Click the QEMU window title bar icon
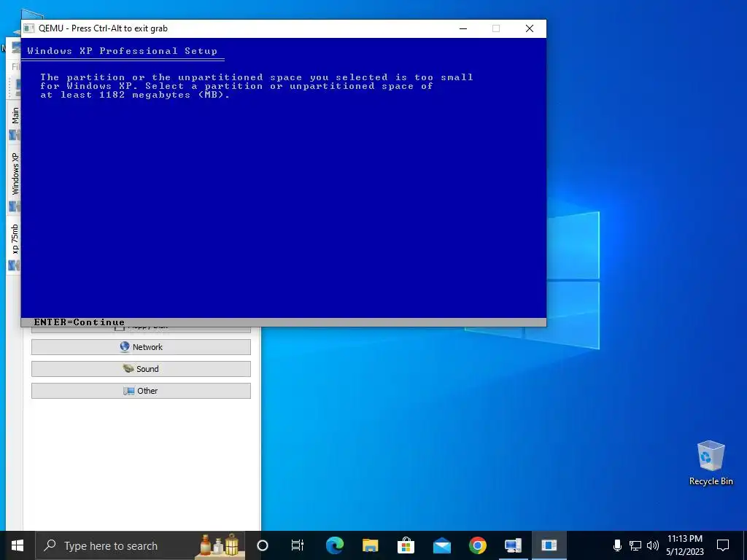Screen dimensions: 747x560 point(29,28)
